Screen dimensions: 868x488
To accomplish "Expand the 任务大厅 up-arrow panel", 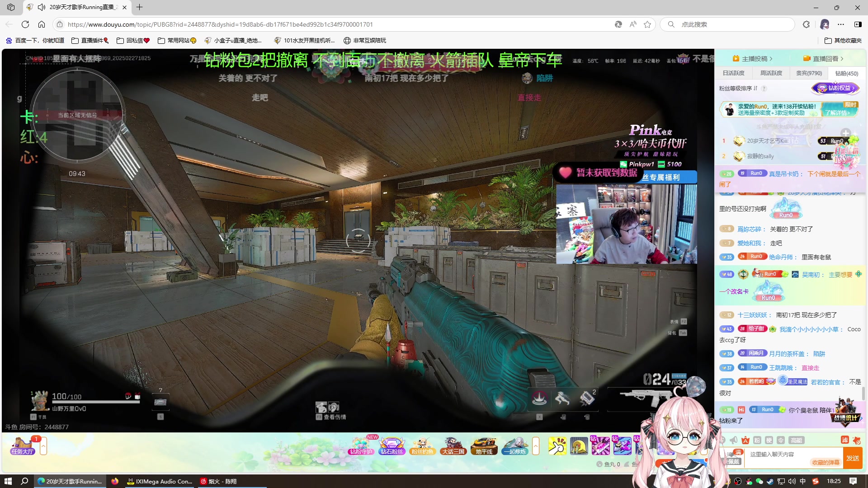I will pyautogui.click(x=43, y=446).
